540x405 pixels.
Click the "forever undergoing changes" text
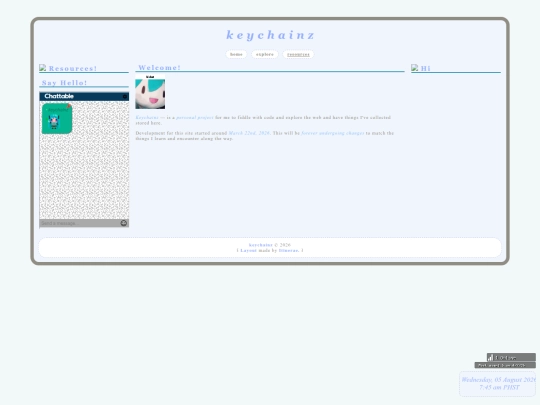click(x=333, y=133)
